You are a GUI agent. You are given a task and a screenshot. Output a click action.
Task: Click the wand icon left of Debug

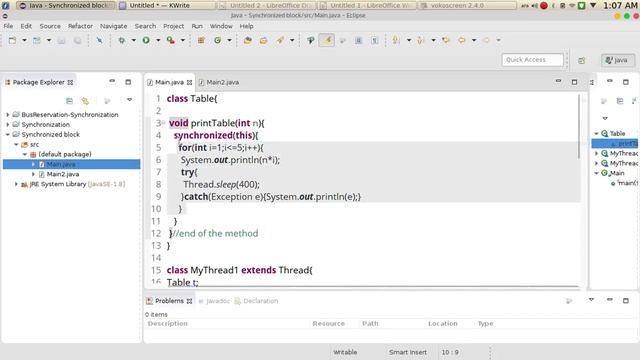[100, 40]
